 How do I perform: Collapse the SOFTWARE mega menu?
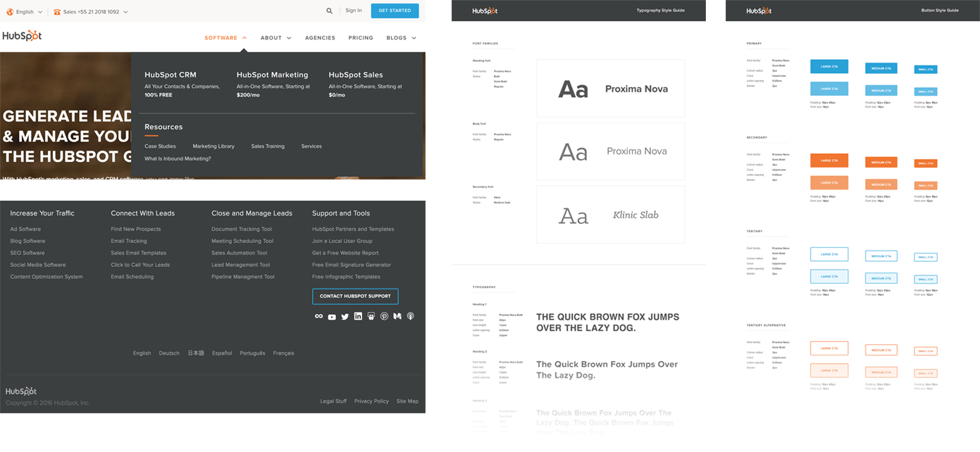pos(221,37)
